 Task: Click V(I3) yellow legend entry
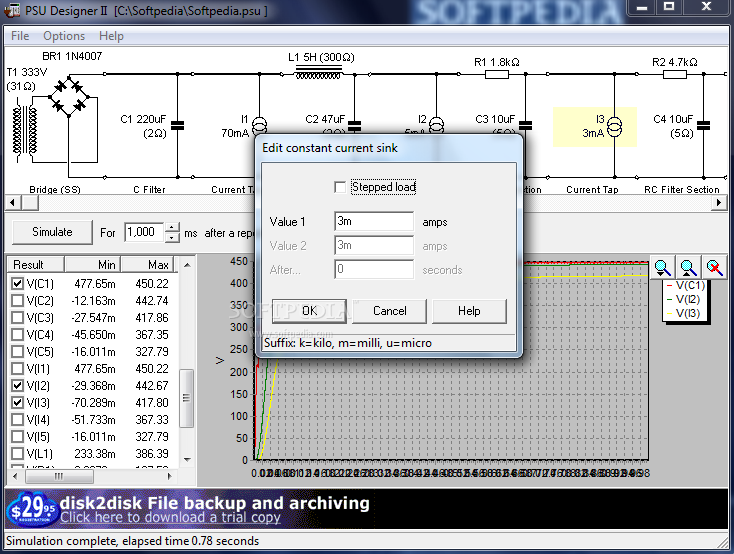pyautogui.click(x=683, y=313)
